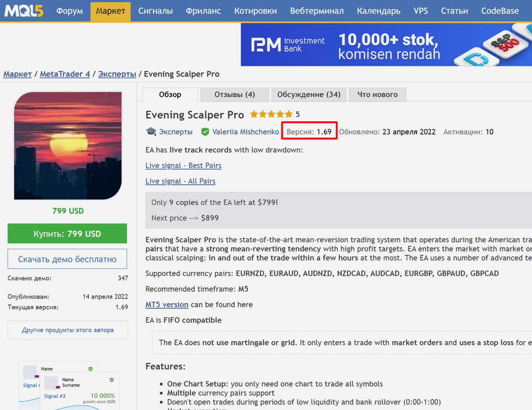Click the Recommended timeframe: M5 text
The image size is (532, 410).
click(x=197, y=289)
